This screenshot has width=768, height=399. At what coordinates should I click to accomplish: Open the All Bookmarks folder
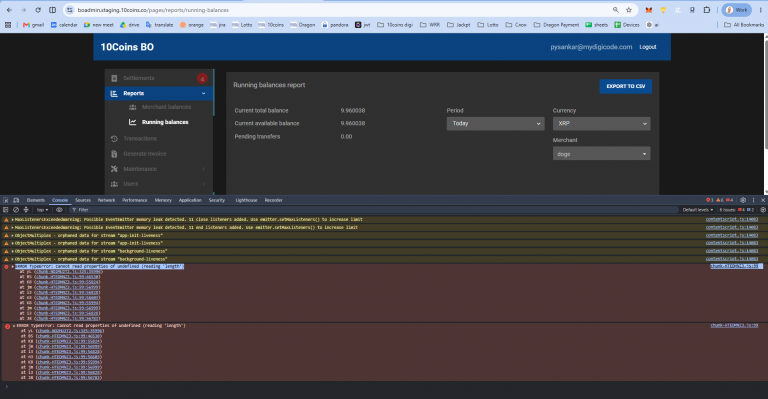(x=744, y=24)
